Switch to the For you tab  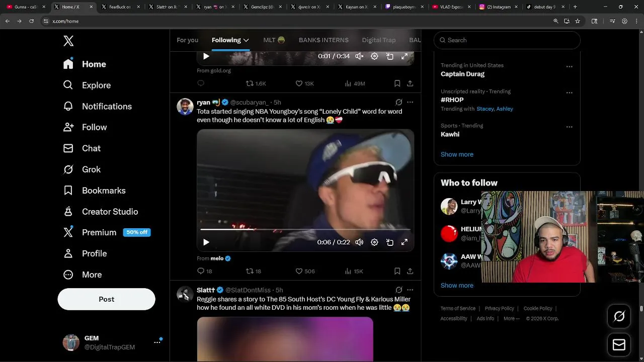point(187,40)
